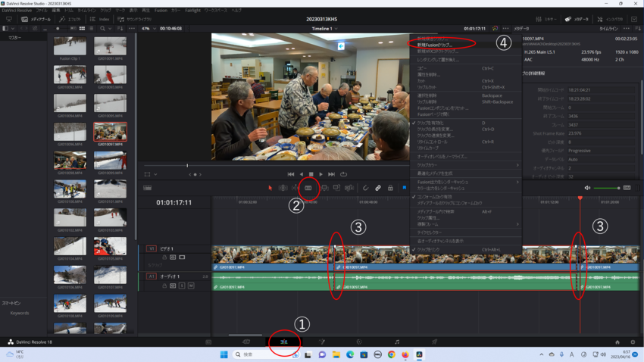The width and height of the screenshot is (644, 362).
Task: Open Project Settings gear icon
Action: point(633,342)
